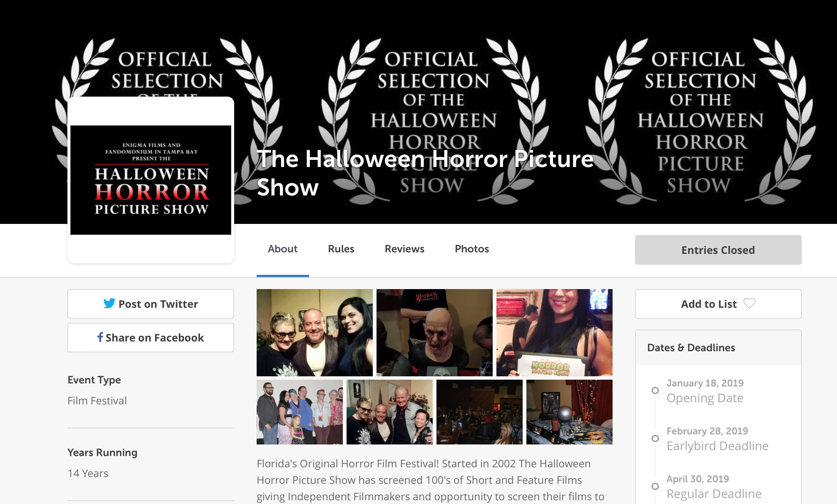The width and height of the screenshot is (837, 504).
Task: Click the 'Event Type' label
Action: coord(94,380)
